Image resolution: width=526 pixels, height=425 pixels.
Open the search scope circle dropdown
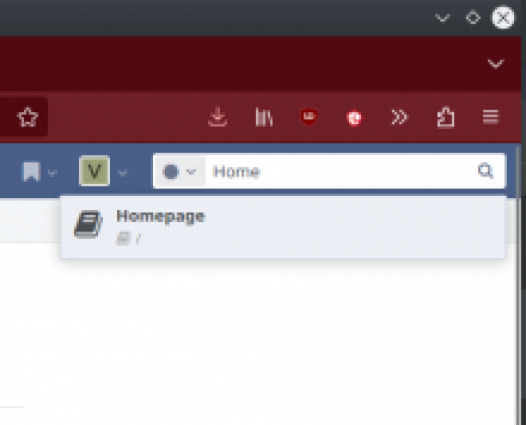point(179,171)
